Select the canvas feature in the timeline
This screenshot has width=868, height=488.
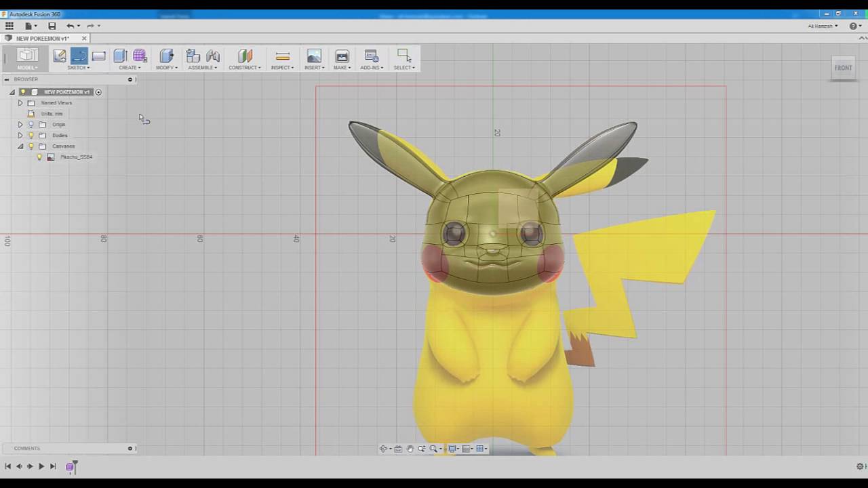coord(69,466)
